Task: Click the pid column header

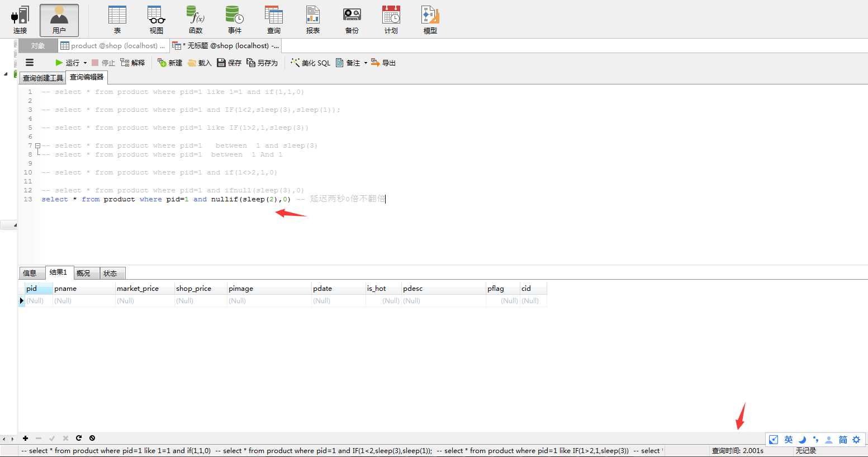Action: pos(39,289)
